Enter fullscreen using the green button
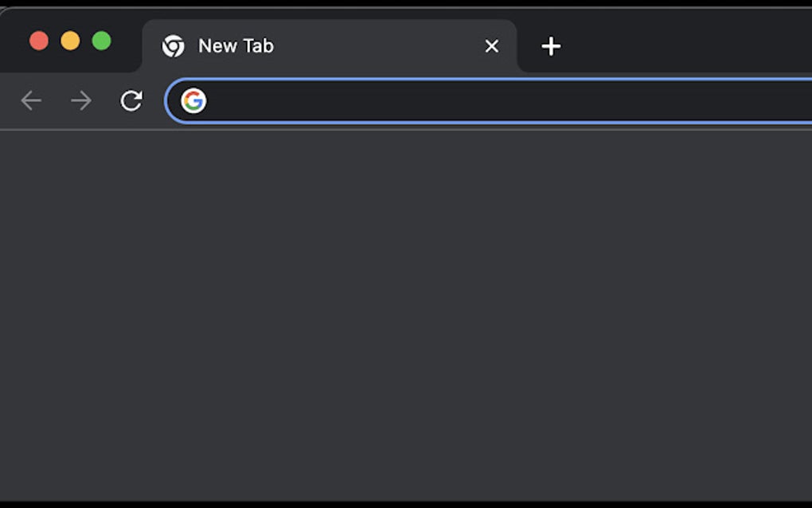 click(101, 40)
